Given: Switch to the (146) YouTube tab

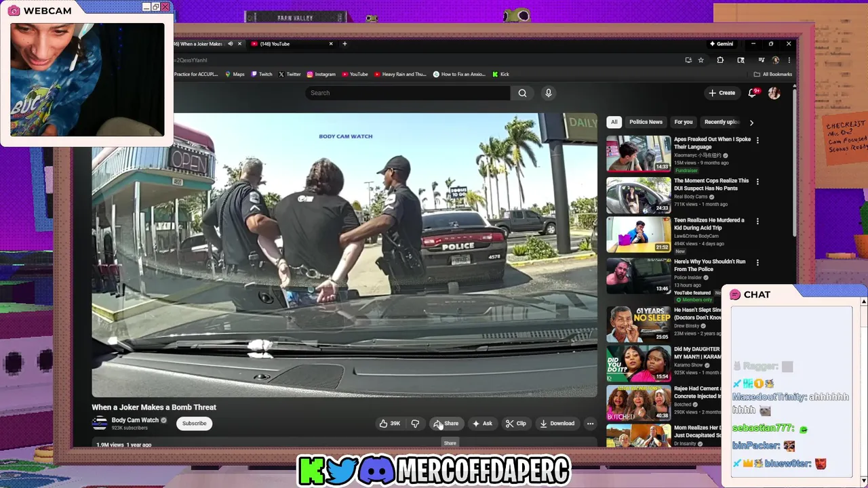Looking at the screenshot, I should [x=292, y=43].
